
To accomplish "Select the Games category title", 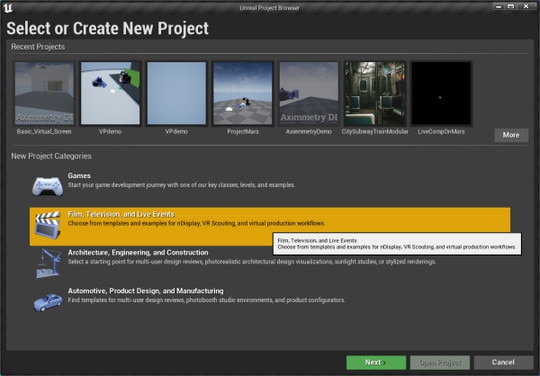I will [x=79, y=176].
